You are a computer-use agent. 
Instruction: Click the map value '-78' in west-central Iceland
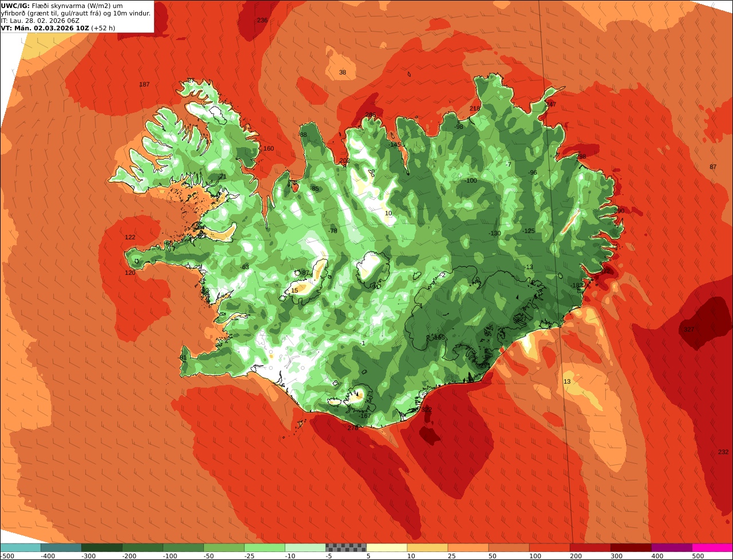[x=333, y=231]
